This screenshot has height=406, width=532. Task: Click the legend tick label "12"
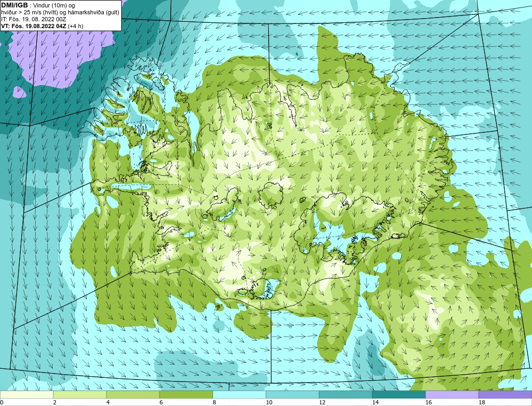322,402
